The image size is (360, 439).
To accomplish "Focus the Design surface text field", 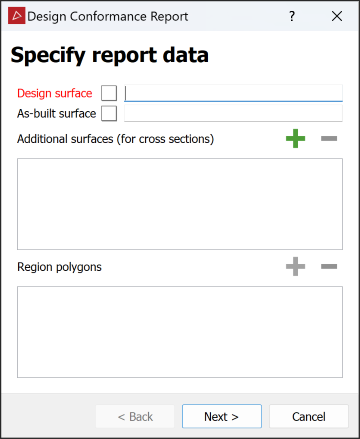I will [233, 93].
